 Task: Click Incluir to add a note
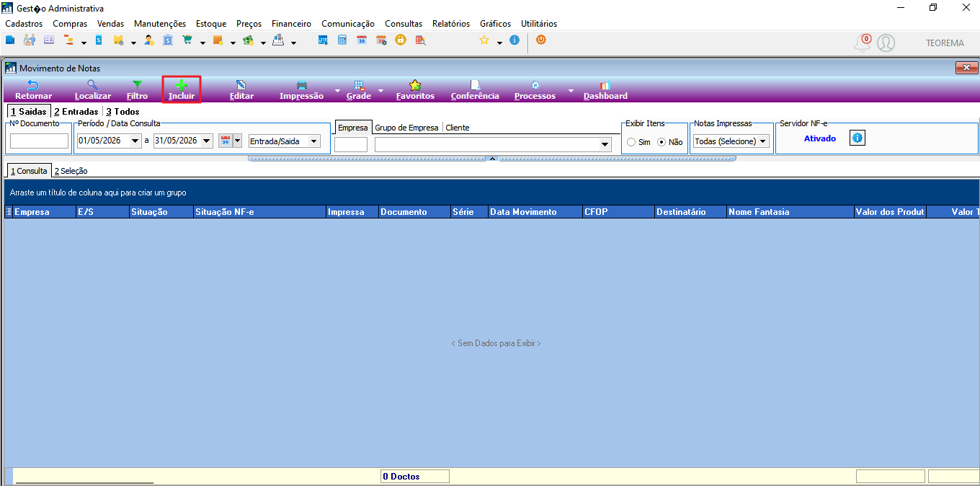tap(182, 90)
